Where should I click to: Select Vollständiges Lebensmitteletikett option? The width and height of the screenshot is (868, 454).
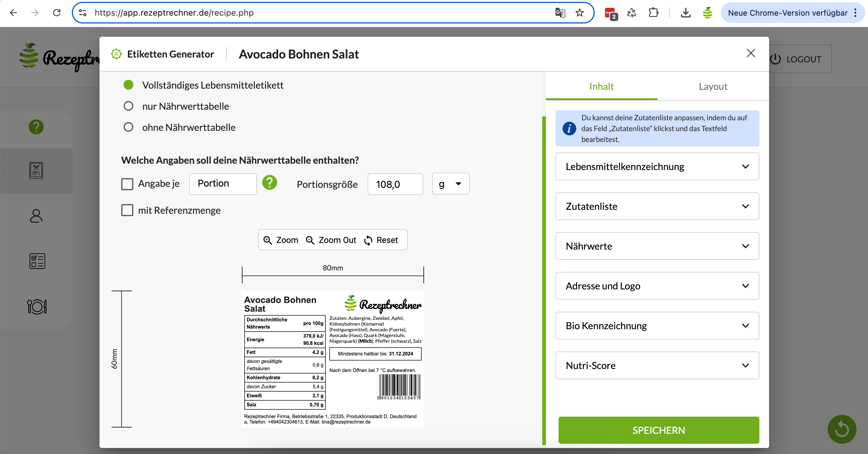[128, 85]
